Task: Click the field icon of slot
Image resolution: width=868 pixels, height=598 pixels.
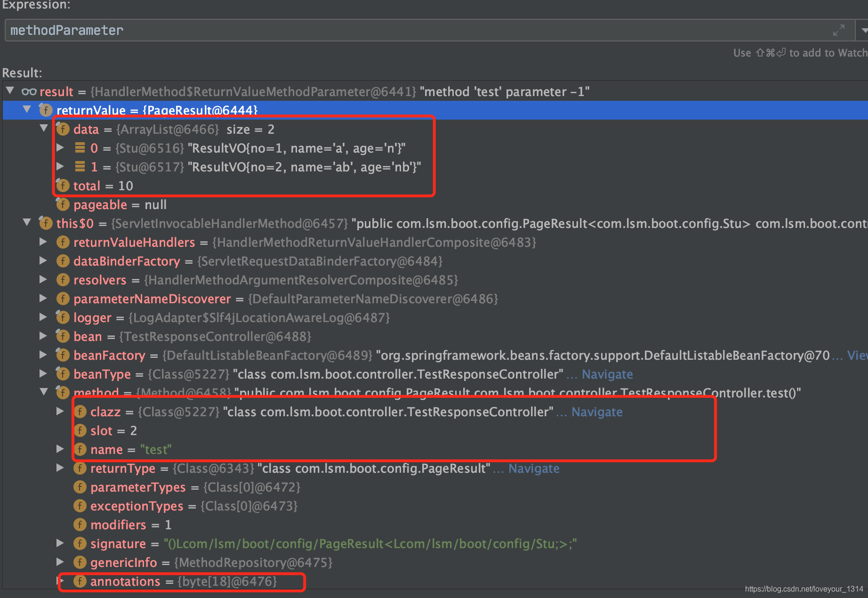Action: 80,430
